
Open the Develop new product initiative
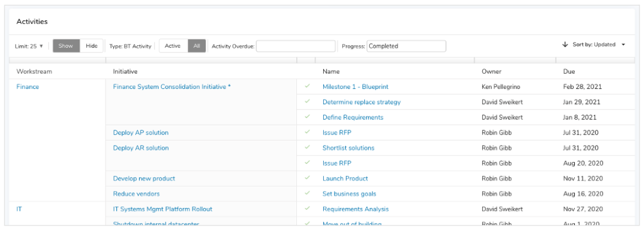click(x=144, y=178)
